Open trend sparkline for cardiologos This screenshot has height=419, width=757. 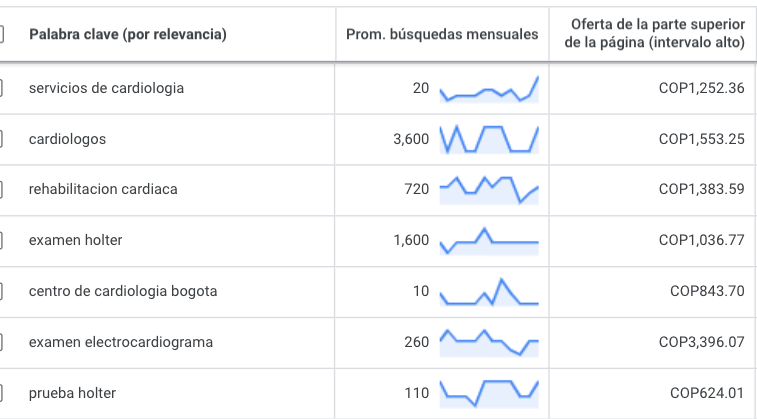click(x=489, y=140)
